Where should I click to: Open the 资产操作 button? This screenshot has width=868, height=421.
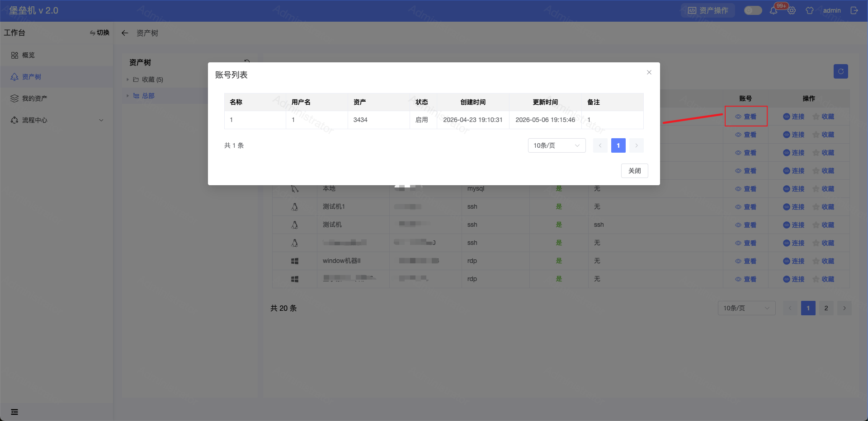708,10
